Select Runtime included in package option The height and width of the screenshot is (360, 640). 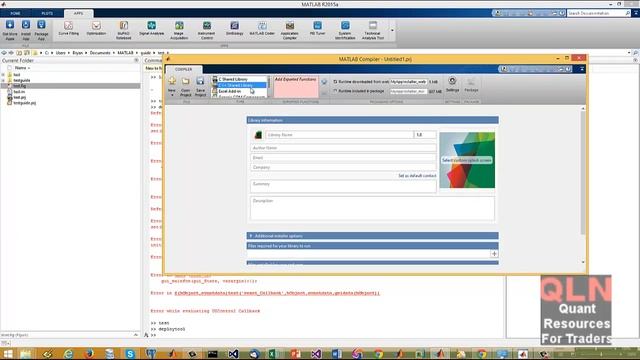(335, 91)
